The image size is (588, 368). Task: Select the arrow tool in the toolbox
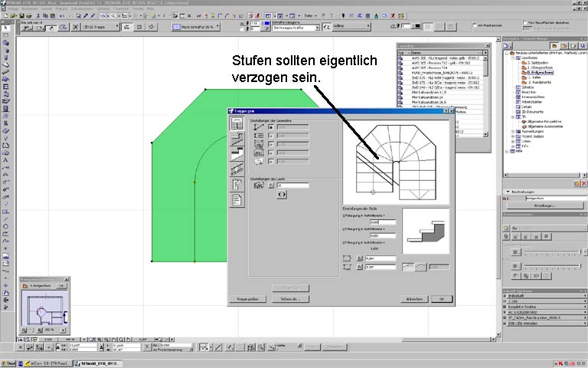5,28
